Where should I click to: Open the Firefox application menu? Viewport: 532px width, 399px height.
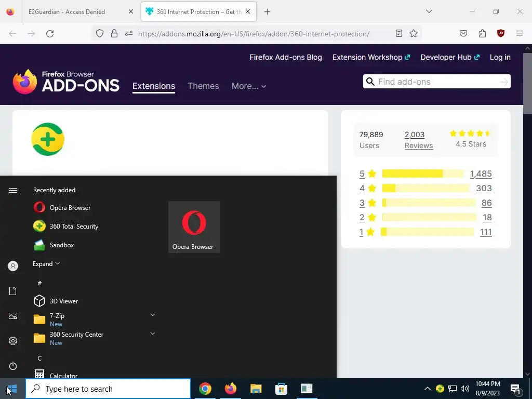519,33
